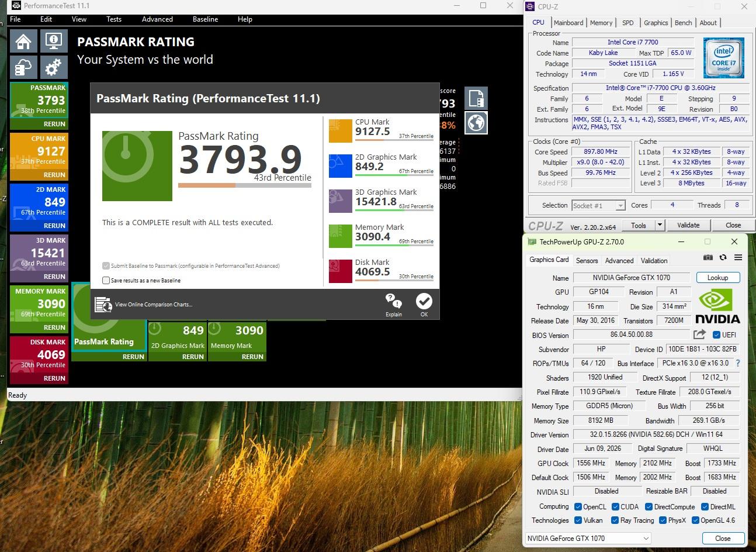Open the Advanced menu in PerformanceTest
The width and height of the screenshot is (756, 552).
point(157,19)
